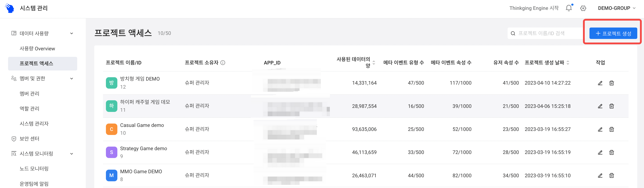Open the notification bell
This screenshot has width=644, height=188.
(569, 8)
